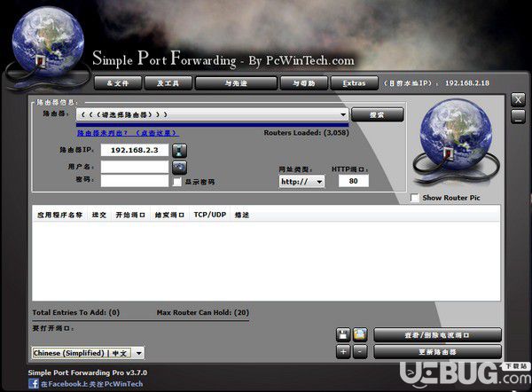Click the router IP input field
The image size is (532, 392).
pos(135,150)
